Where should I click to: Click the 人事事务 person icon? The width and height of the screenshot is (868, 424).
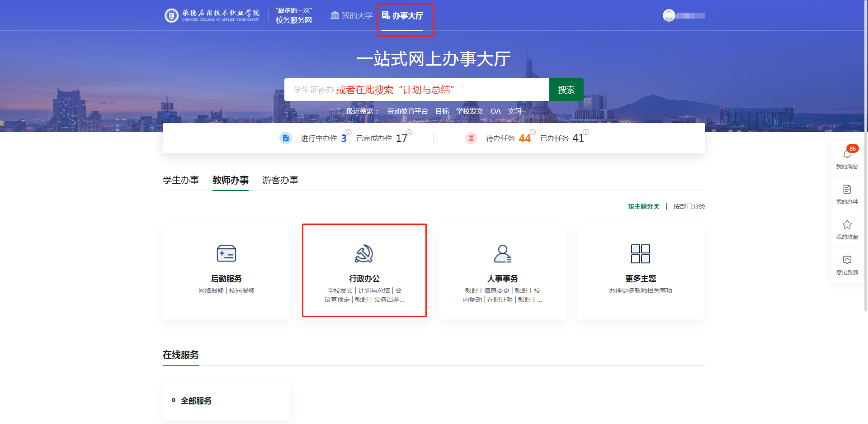[x=502, y=253]
